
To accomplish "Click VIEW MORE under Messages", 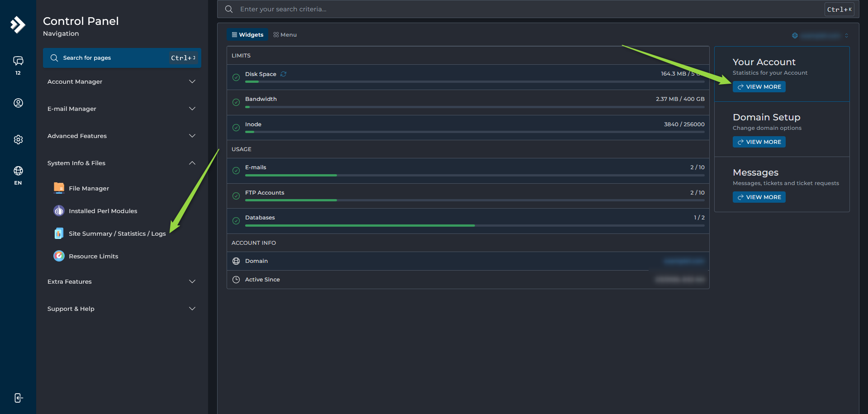I will pos(759,197).
